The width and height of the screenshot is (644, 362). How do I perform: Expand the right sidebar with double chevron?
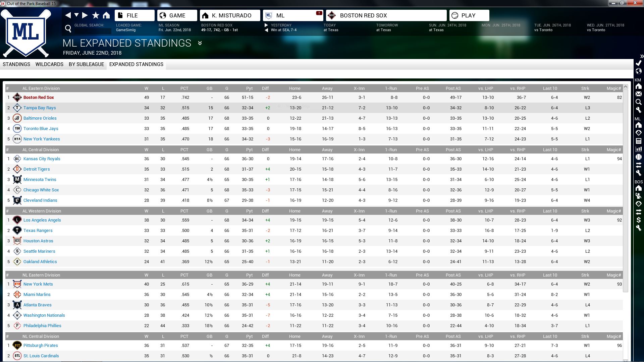[641, 56]
